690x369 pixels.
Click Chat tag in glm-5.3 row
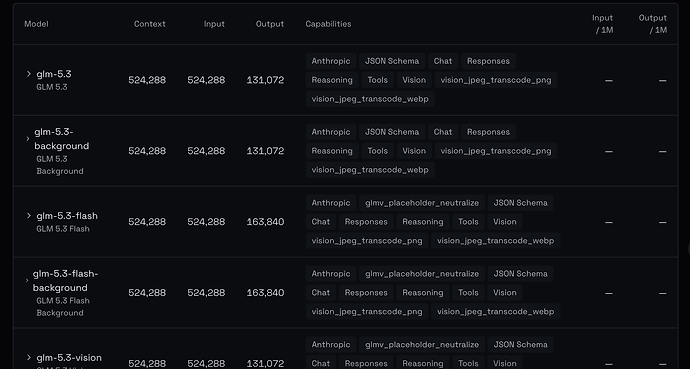click(443, 61)
